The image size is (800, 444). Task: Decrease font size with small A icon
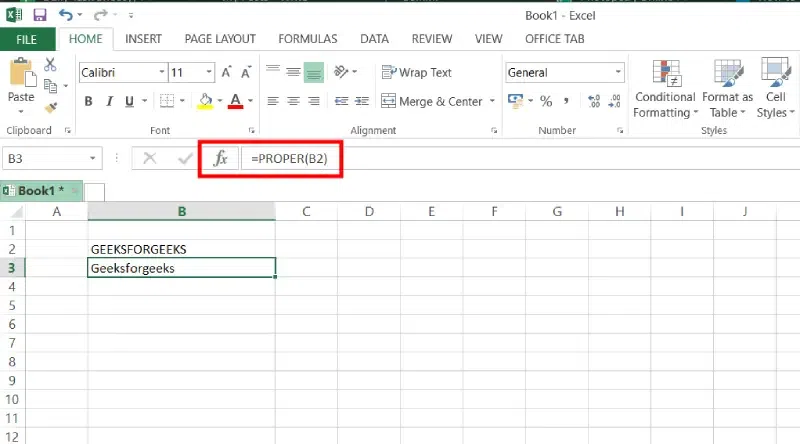tap(246, 72)
